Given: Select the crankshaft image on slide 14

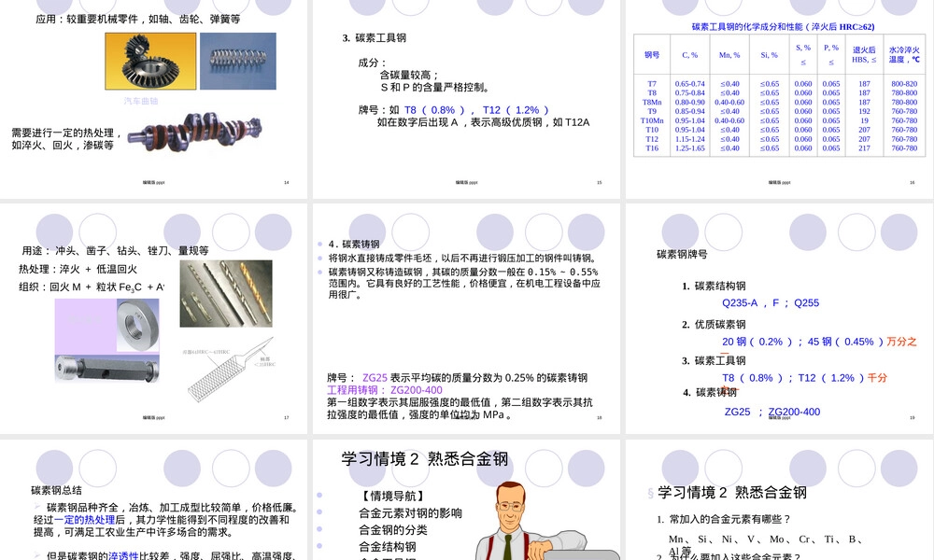Looking at the screenshot, I should [195, 131].
